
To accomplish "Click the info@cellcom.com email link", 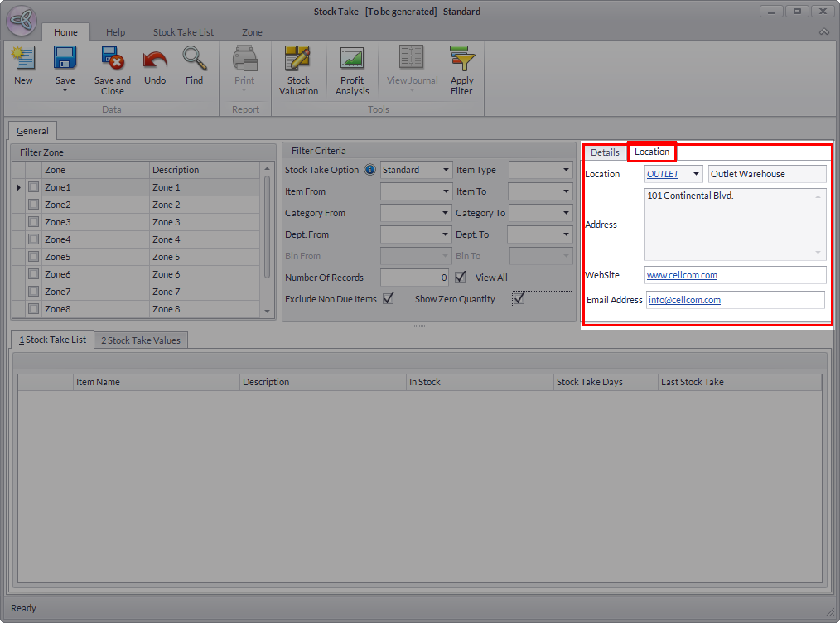I will pyautogui.click(x=683, y=300).
